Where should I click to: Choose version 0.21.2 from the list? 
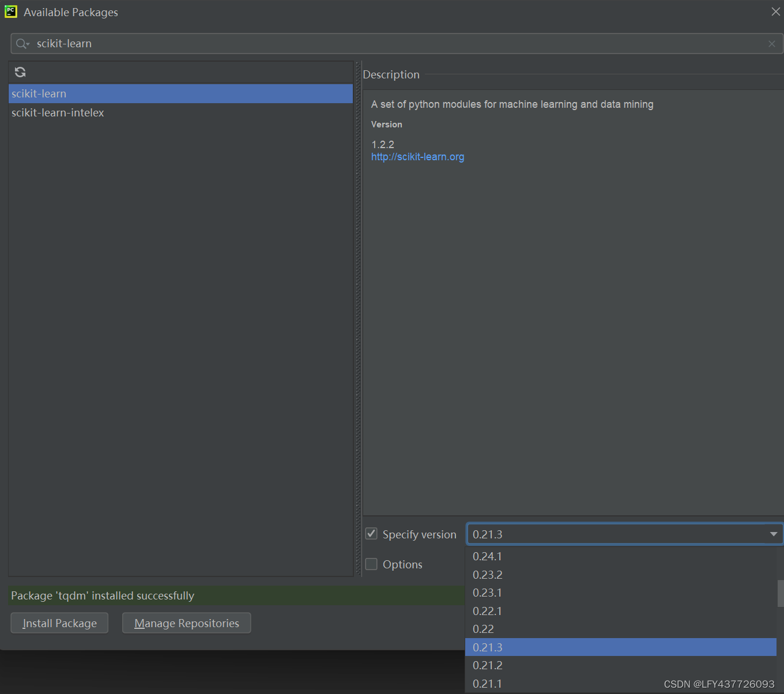pos(621,665)
